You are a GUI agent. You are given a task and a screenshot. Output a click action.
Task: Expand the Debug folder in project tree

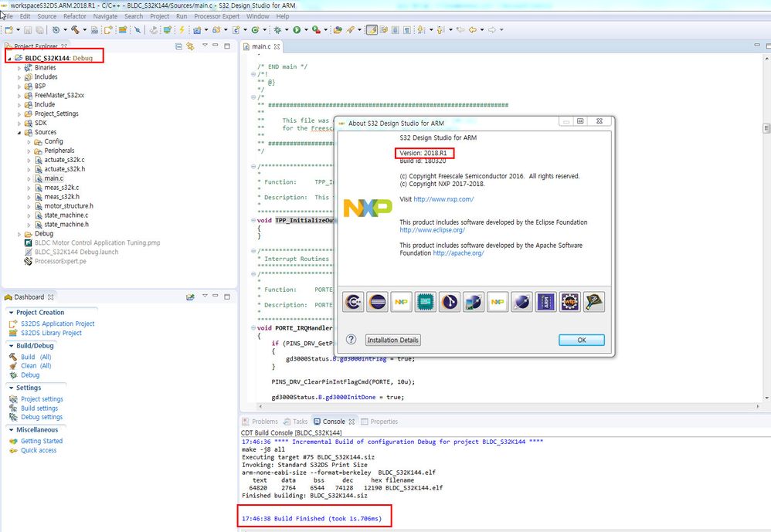tap(19, 234)
